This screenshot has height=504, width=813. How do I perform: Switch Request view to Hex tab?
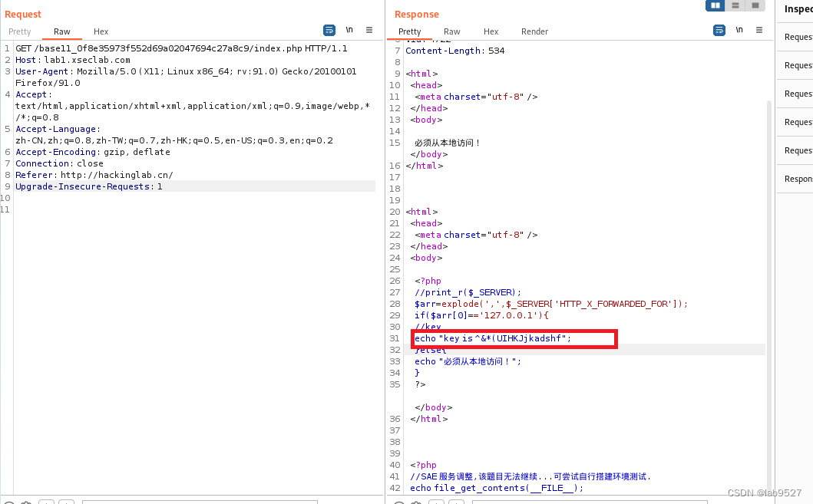[101, 31]
